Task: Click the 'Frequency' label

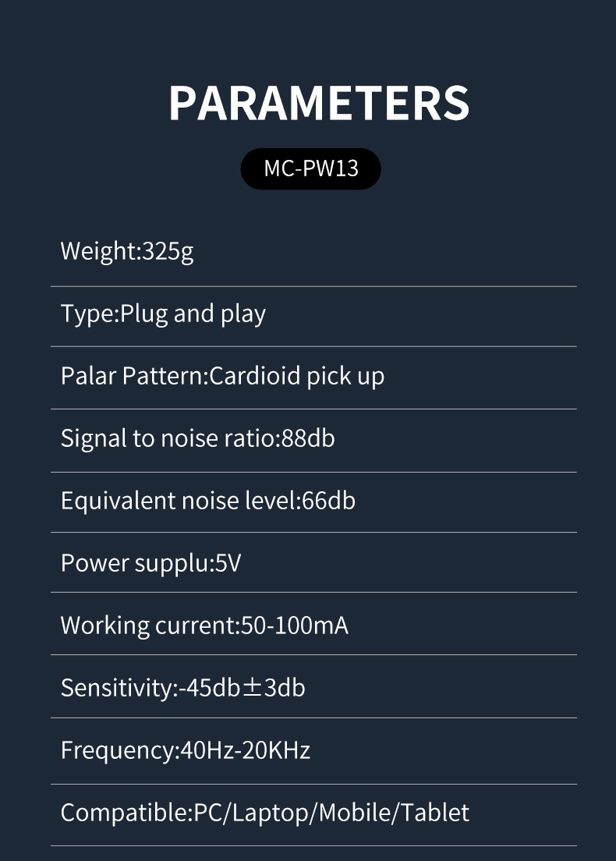Action: click(118, 750)
